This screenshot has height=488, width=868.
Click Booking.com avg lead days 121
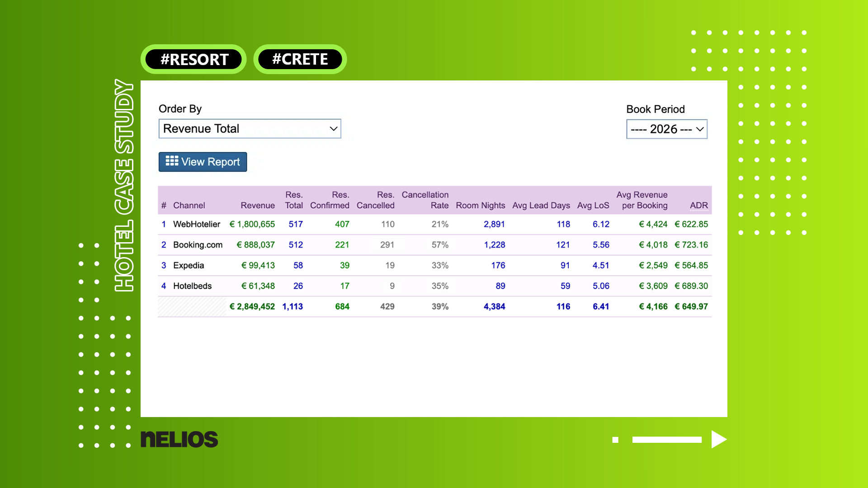[563, 245]
